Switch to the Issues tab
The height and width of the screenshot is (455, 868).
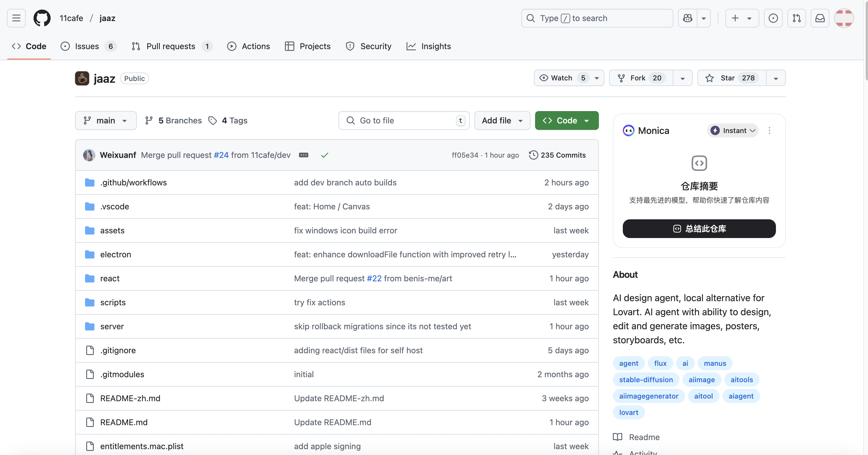pyautogui.click(x=87, y=46)
